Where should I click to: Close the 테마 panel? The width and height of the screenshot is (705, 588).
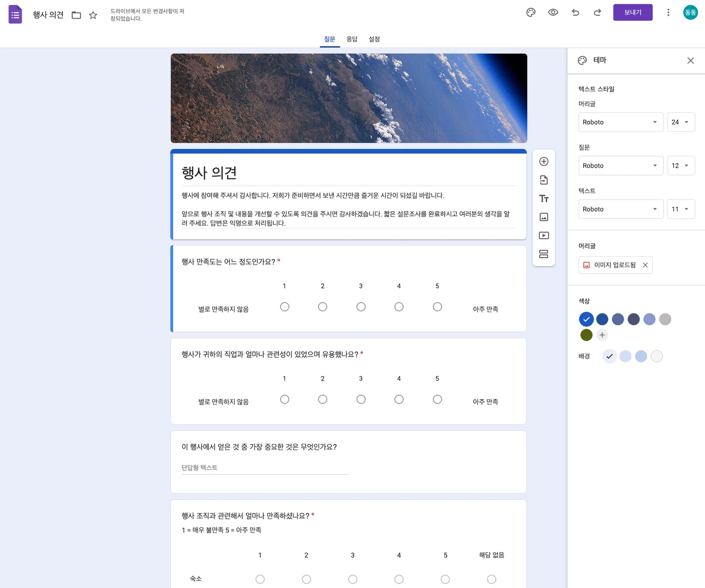tap(690, 61)
